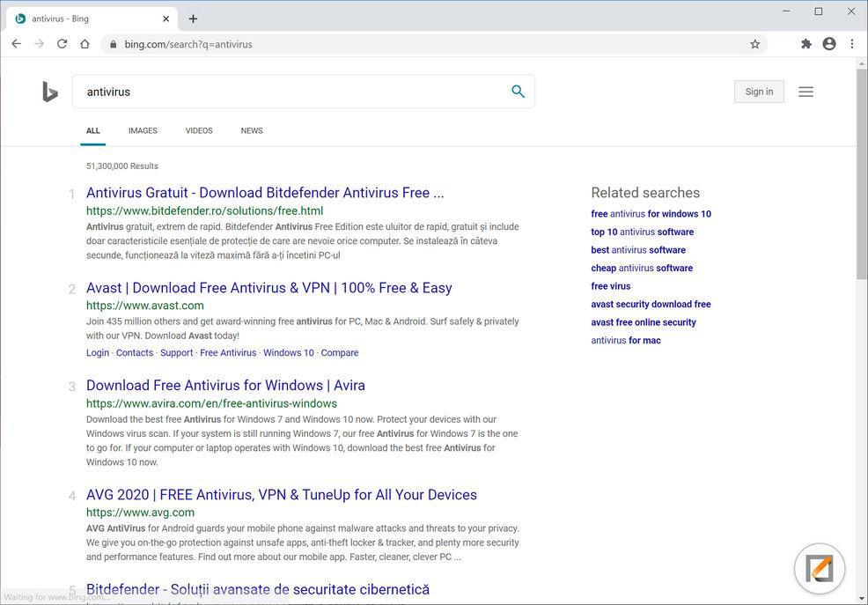Open the browser extensions puzzle icon
Image resolution: width=868 pixels, height=605 pixels.
(805, 44)
